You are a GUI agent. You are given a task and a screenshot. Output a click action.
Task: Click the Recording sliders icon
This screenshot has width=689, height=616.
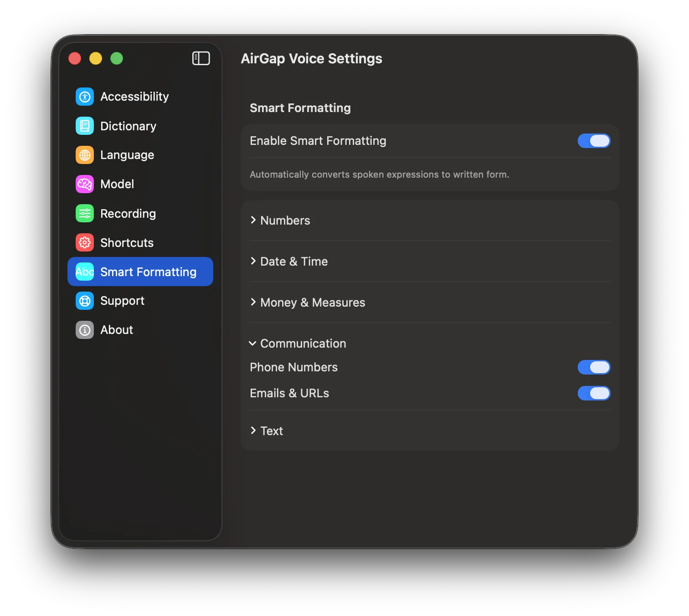pos(85,213)
